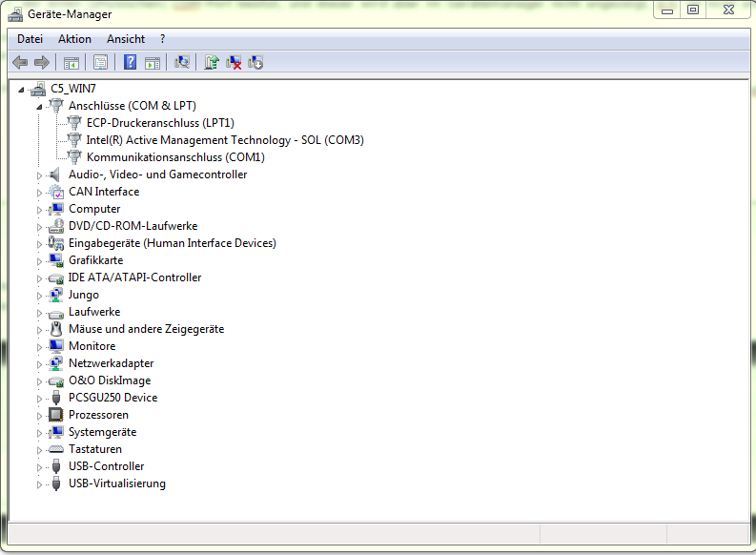
Task: Click the Prozessoren chip icon
Action: 56,415
